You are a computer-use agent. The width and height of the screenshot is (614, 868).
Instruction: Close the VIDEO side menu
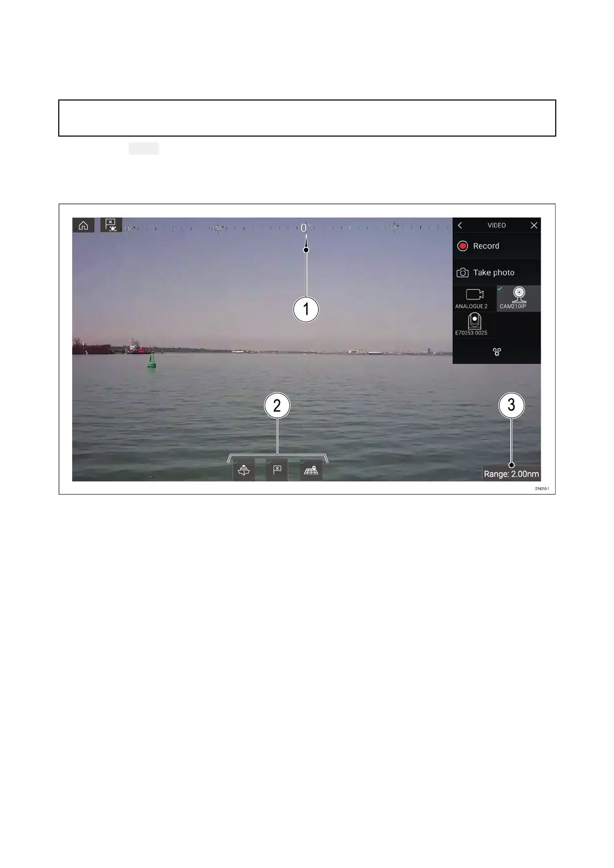[534, 225]
